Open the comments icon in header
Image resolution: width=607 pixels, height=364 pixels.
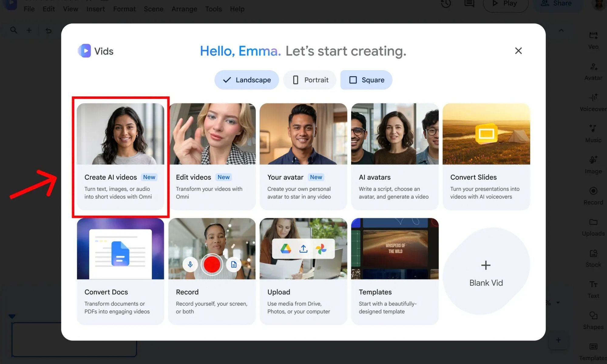(x=469, y=3)
